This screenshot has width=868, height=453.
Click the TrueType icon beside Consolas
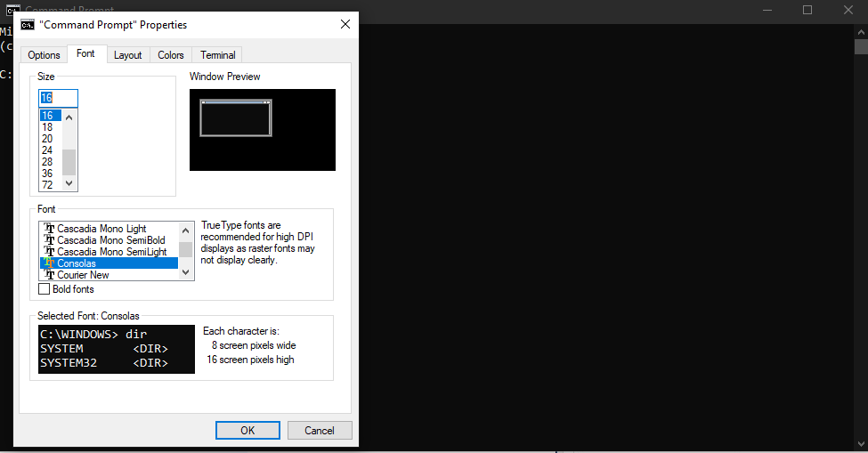click(49, 263)
